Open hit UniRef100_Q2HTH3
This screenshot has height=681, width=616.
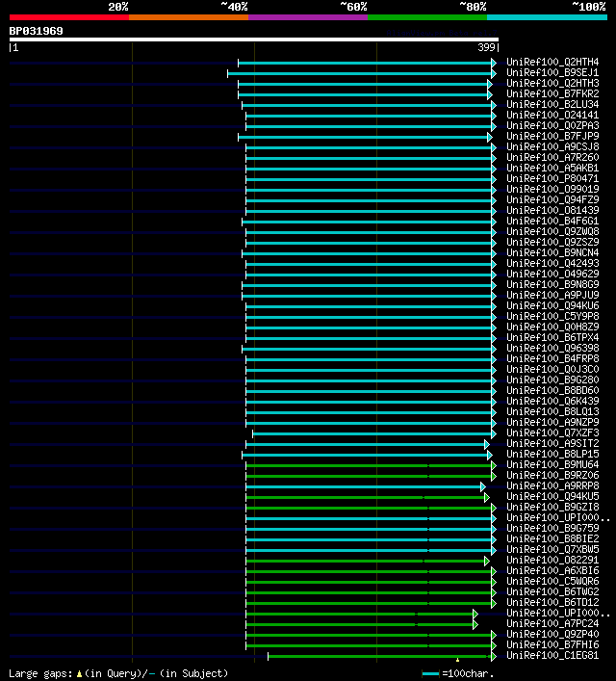[x=552, y=83]
